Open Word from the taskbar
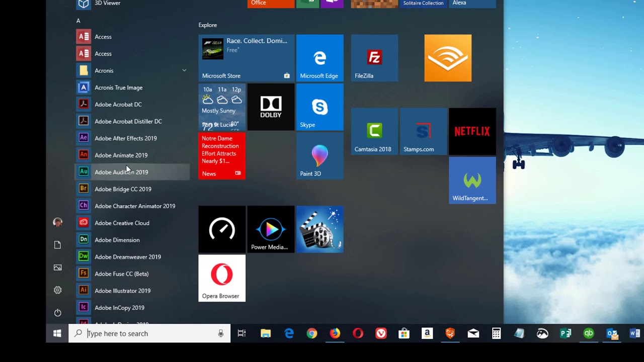 point(634,333)
